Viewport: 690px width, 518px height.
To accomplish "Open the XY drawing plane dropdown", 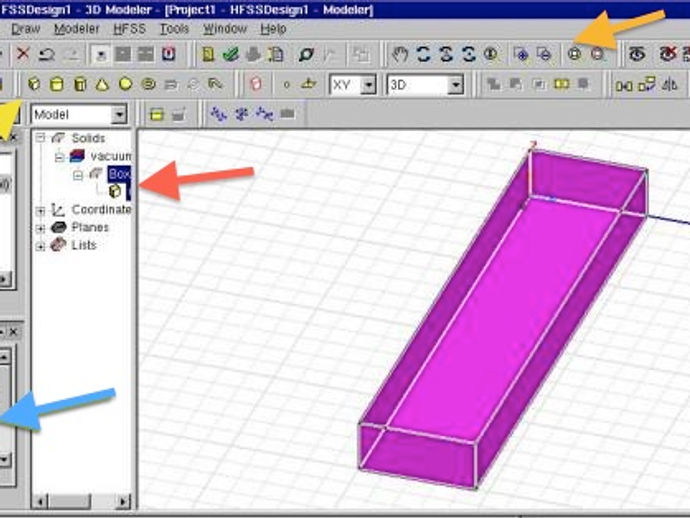I will pyautogui.click(x=368, y=84).
